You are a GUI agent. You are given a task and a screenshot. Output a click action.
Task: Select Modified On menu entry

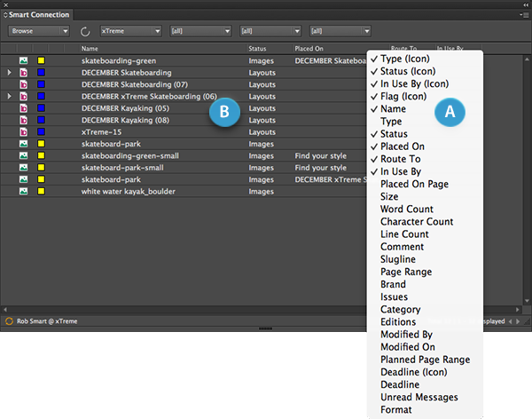coord(425,347)
